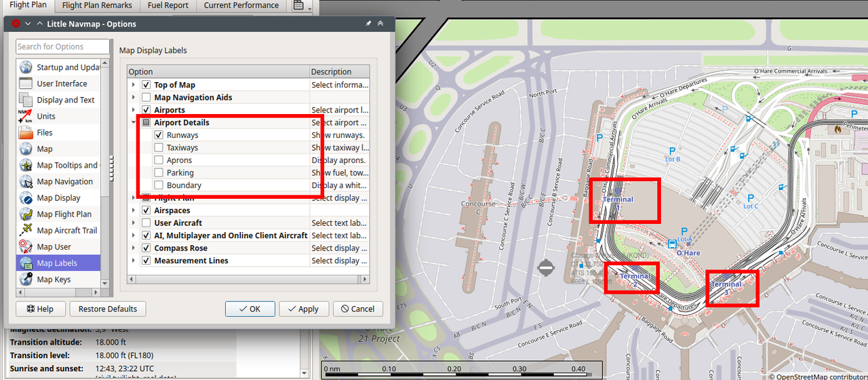Select the Map options category

[59, 149]
